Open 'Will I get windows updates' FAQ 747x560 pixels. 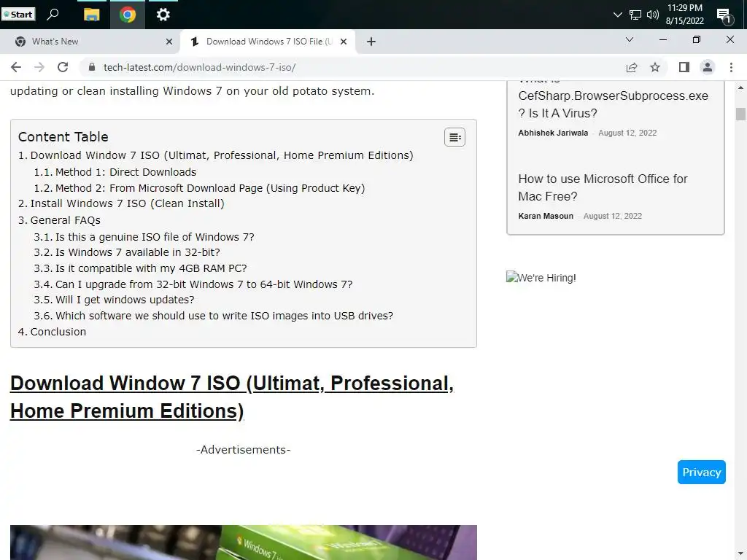[125, 300]
